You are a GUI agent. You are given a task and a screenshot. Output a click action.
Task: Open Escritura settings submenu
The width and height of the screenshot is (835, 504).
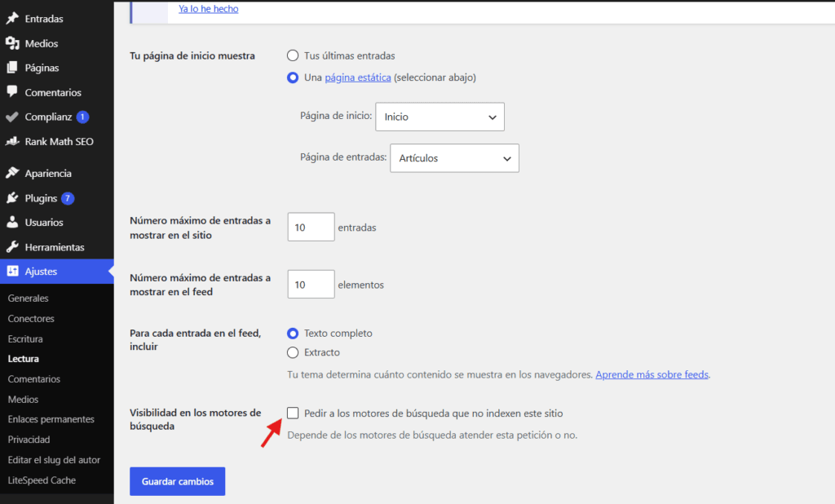coord(25,338)
